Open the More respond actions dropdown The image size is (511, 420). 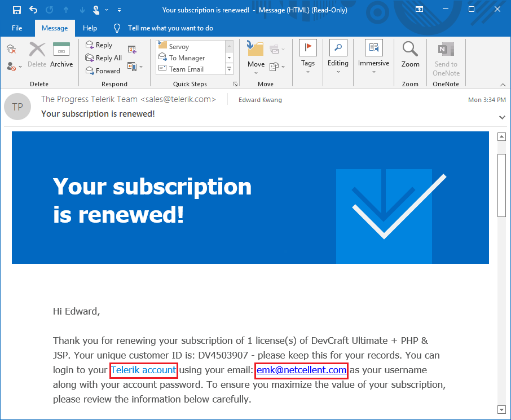[x=135, y=67]
